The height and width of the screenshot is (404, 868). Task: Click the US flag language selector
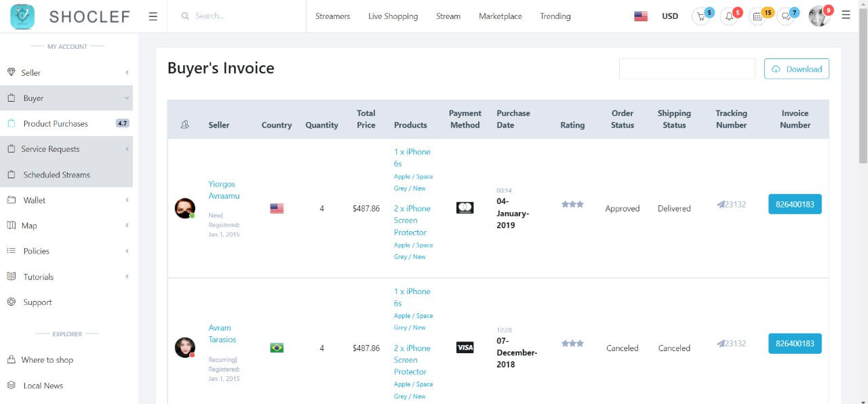click(641, 16)
